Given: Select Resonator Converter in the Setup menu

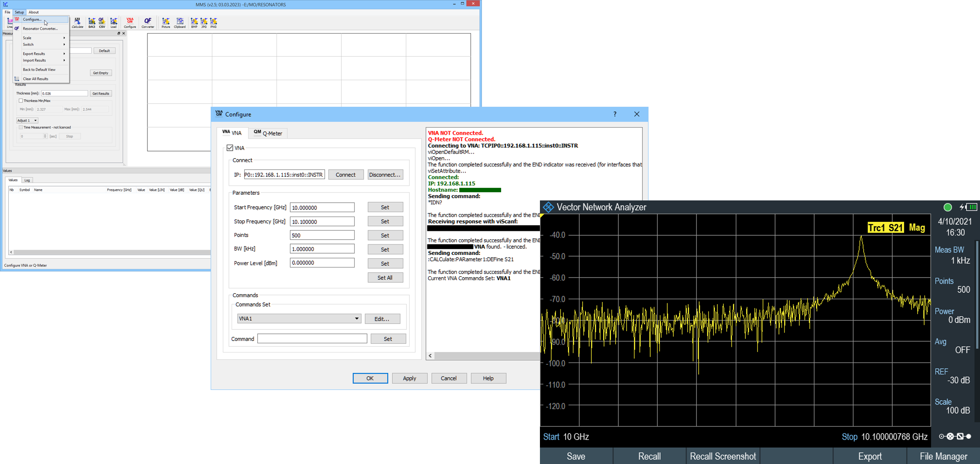Looking at the screenshot, I should [x=40, y=29].
